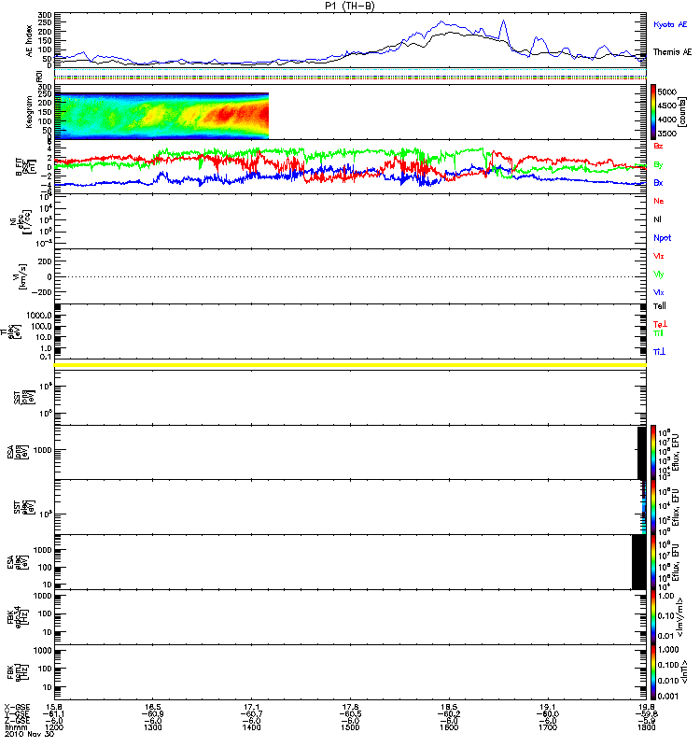Click the "1600" time axis label
This screenshot has width=700, height=747.
449,727
